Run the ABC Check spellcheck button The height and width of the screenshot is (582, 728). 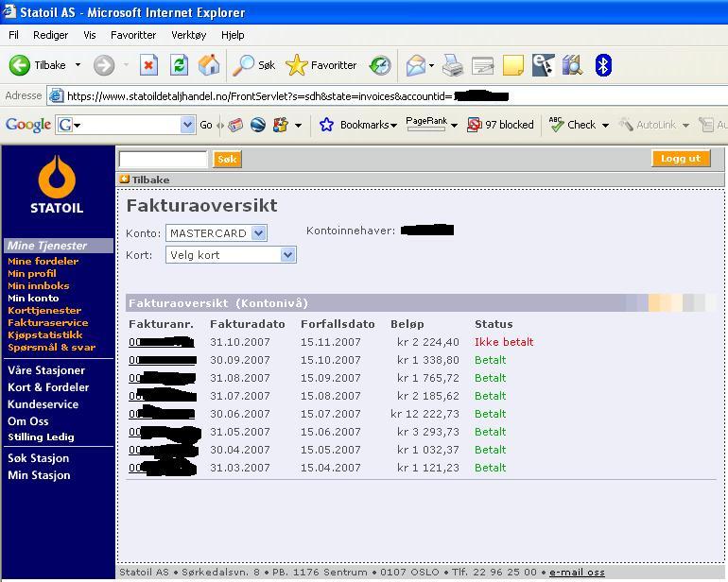pos(572,125)
